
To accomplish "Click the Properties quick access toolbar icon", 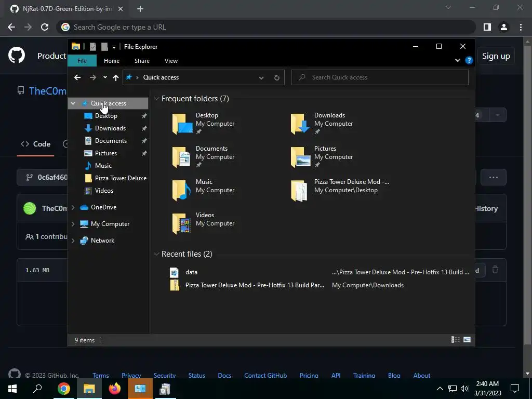I will (92, 46).
